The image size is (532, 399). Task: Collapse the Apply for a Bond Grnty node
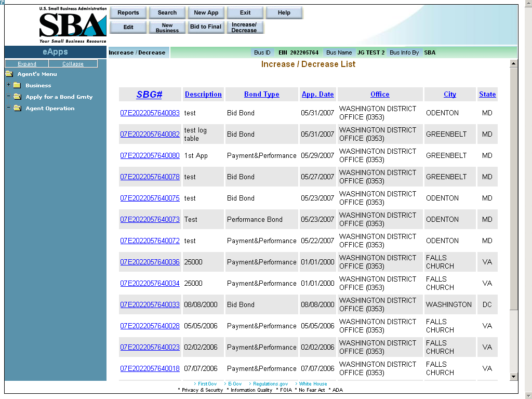point(8,96)
